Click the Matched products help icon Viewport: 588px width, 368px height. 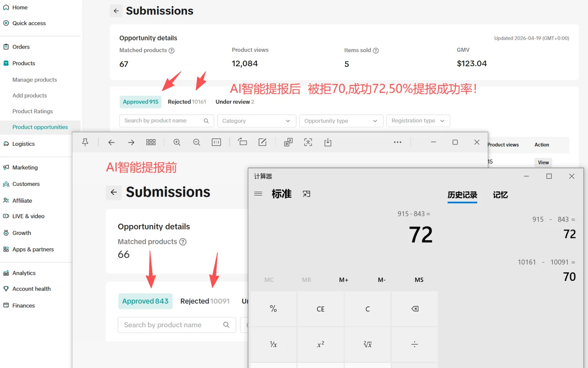click(171, 51)
